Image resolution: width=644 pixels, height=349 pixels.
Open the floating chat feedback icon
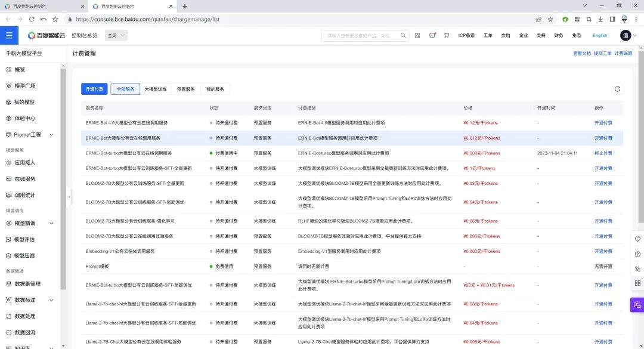(637, 305)
